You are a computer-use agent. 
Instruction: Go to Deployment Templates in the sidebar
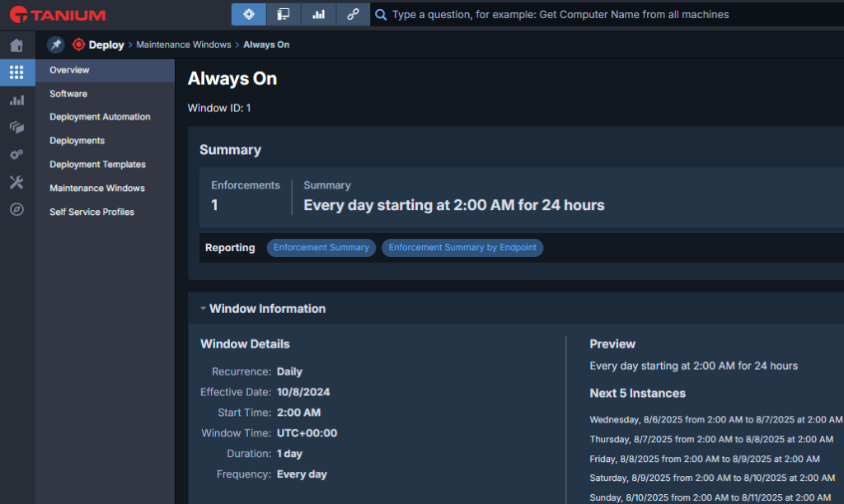pyautogui.click(x=97, y=165)
